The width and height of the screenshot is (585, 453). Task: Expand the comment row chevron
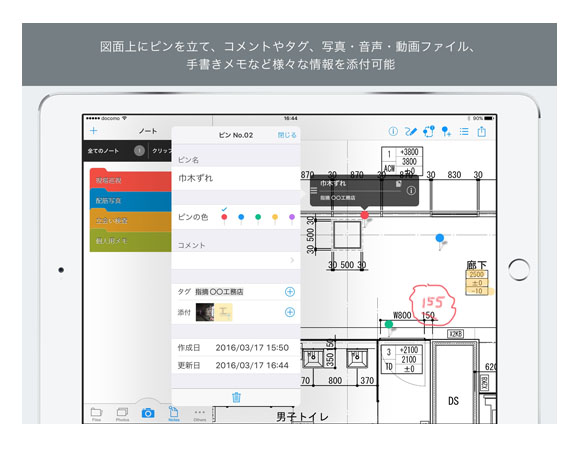point(292,260)
